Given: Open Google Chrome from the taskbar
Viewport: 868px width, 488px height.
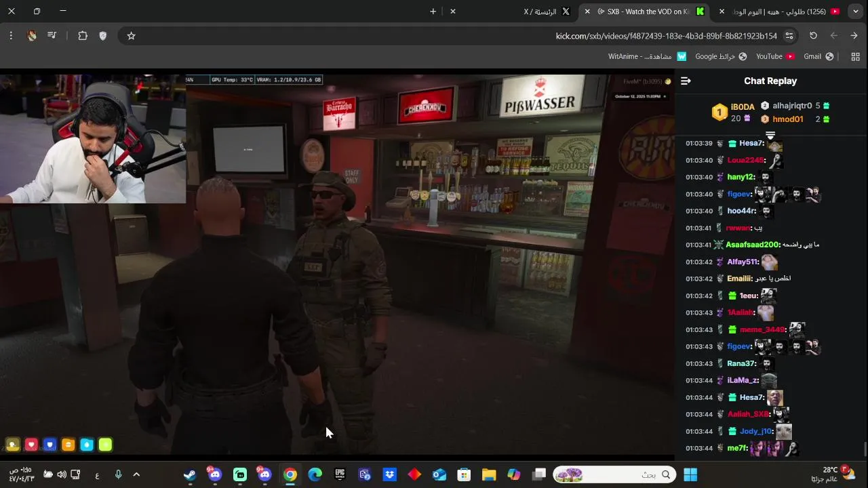Looking at the screenshot, I should pos(290,475).
